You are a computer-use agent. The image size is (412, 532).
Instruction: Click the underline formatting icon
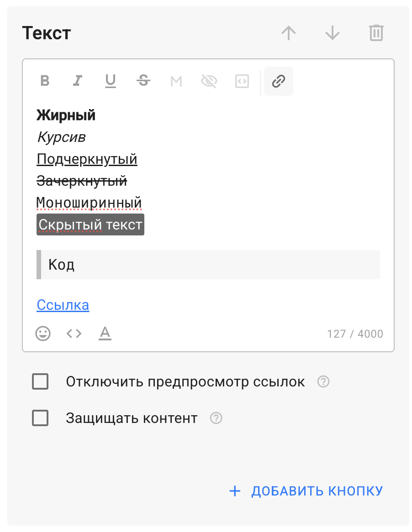[111, 81]
